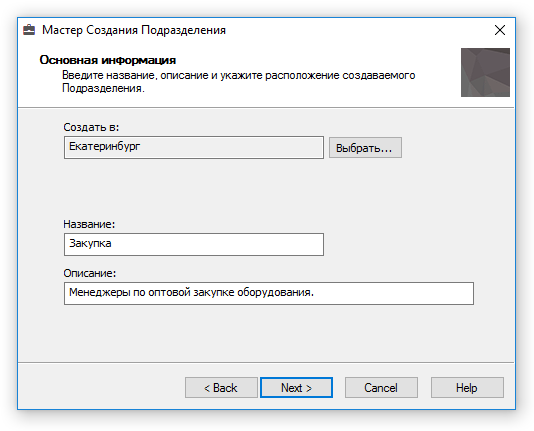Close the Мастер Создания Подразделения dialog
The image size is (534, 431).
500,30
